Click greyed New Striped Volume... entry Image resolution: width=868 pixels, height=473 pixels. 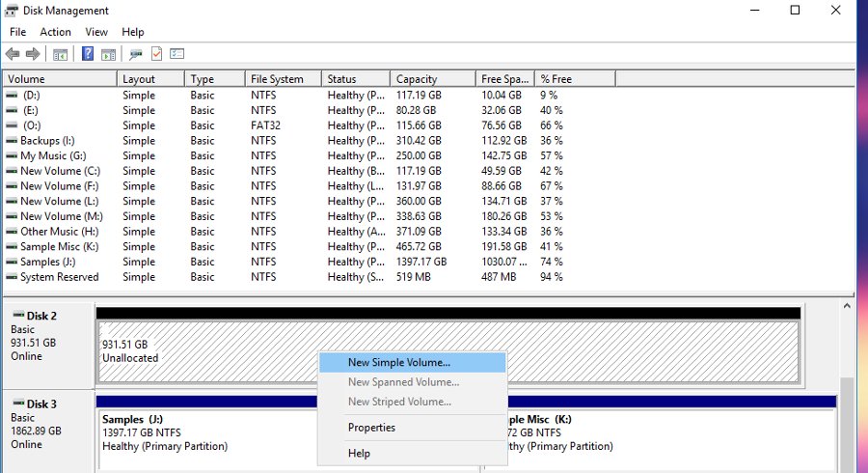pyautogui.click(x=413, y=402)
